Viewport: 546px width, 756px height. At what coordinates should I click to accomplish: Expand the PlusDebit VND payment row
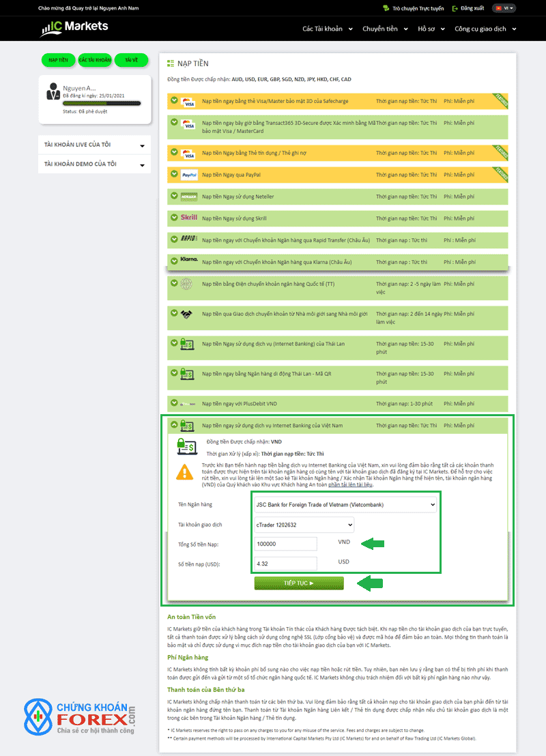pyautogui.click(x=175, y=403)
